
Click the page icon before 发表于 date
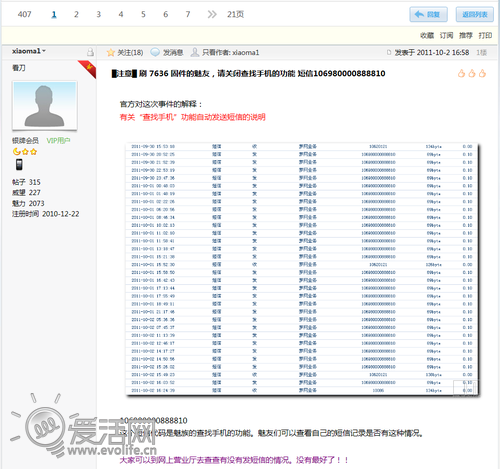click(x=389, y=52)
